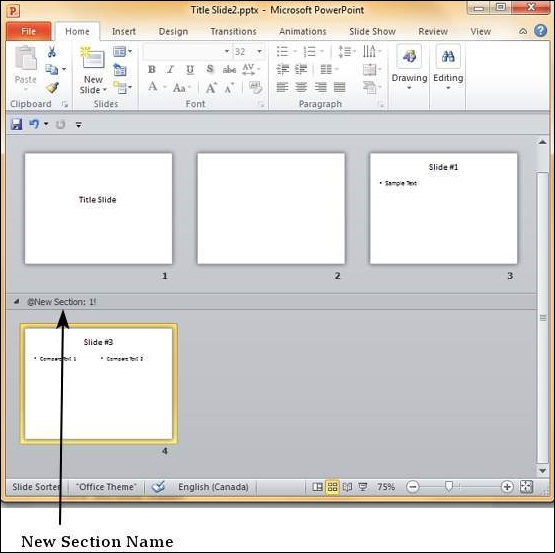Image resolution: width=555 pixels, height=553 pixels.
Task: Switch to the Review tab
Action: [433, 32]
